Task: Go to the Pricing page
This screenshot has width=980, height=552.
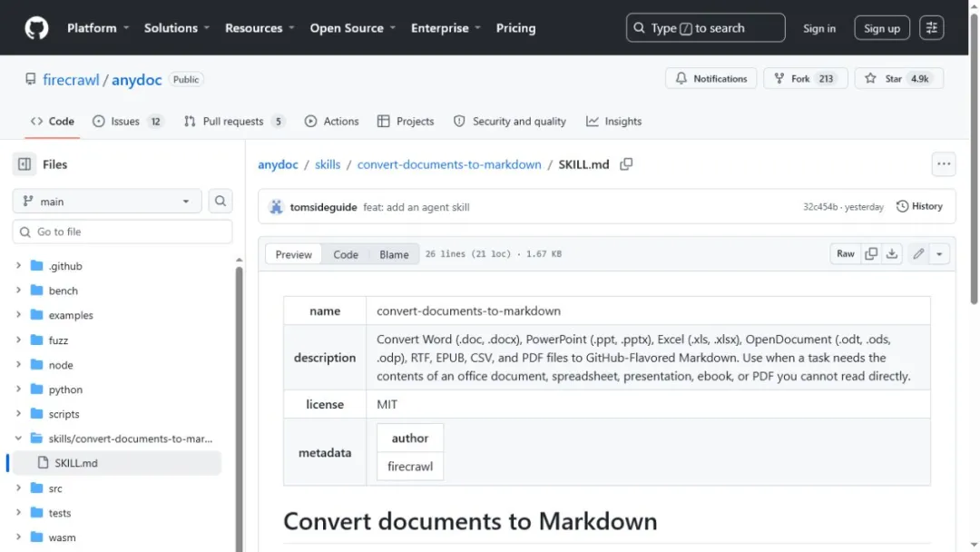Action: tap(515, 28)
